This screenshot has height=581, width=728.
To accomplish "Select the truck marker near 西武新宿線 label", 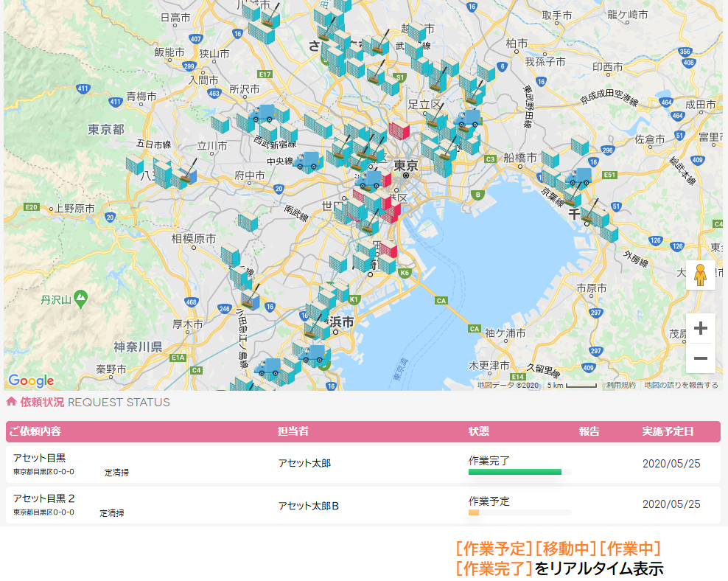I will click(x=262, y=114).
